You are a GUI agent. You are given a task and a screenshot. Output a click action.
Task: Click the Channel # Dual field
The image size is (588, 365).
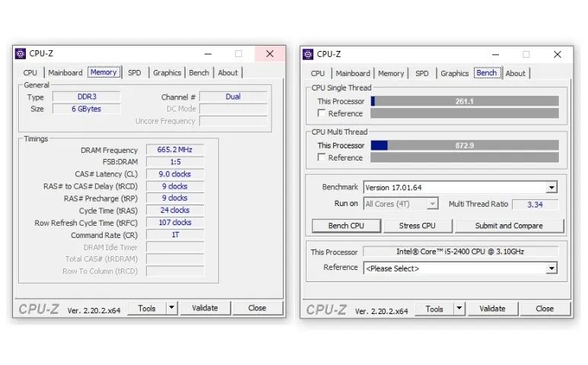234,97
